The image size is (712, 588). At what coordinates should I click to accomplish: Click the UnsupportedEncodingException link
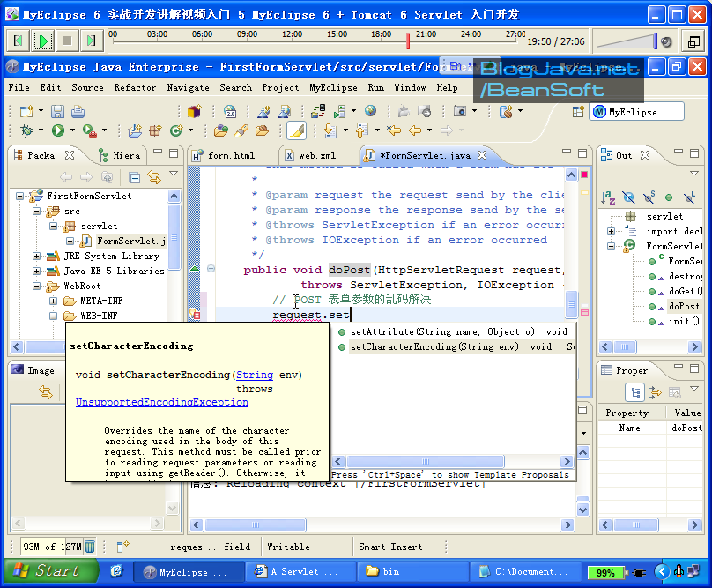pyautogui.click(x=162, y=402)
